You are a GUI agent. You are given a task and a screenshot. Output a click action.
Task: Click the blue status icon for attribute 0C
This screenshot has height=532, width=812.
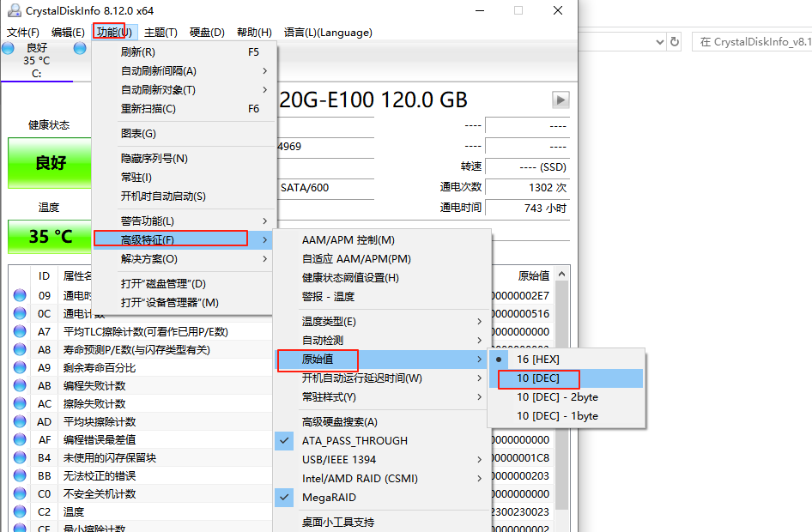(x=20, y=313)
